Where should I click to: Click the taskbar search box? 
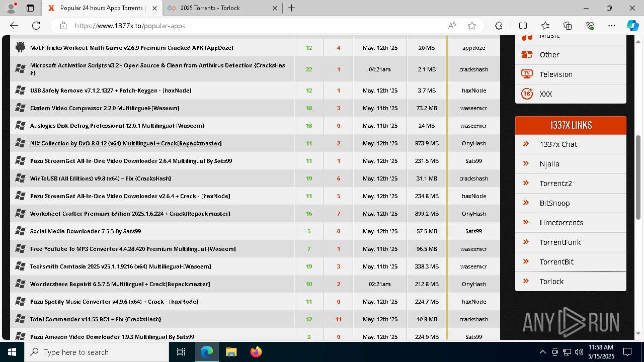[x=97, y=352]
